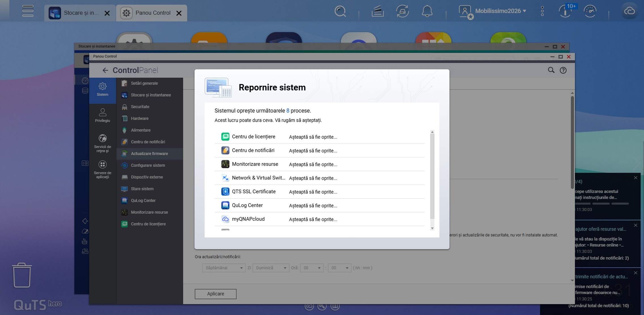The width and height of the screenshot is (644, 315).
Task: Select Privilegiu category in sidebar
Action: 102,115
